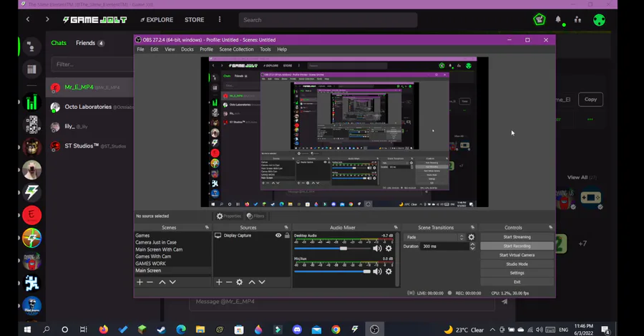Show hidden system tray icons
The image size is (644, 336).
click(492, 330)
